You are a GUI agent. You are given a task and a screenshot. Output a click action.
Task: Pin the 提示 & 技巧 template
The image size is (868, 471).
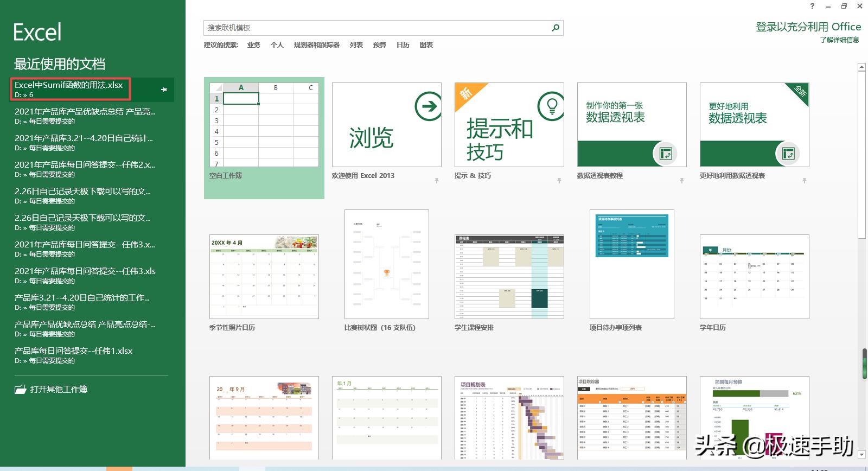[559, 180]
